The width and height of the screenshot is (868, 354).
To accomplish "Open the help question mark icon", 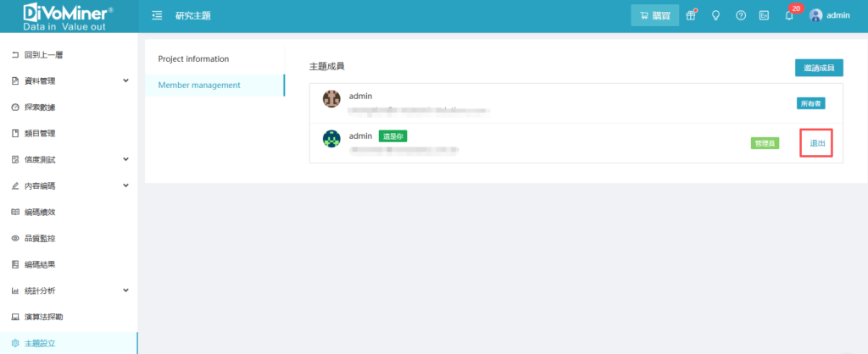I will click(x=741, y=15).
